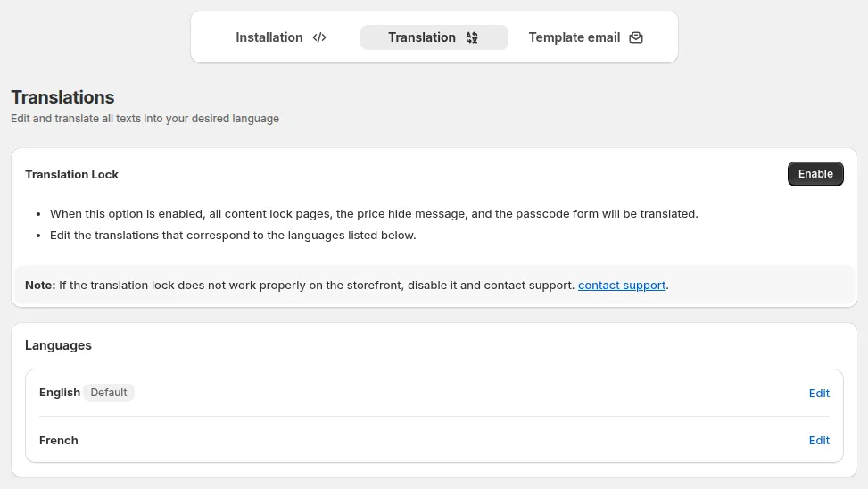This screenshot has height=489, width=868.
Task: Open the Installation tab
Action: point(281,37)
